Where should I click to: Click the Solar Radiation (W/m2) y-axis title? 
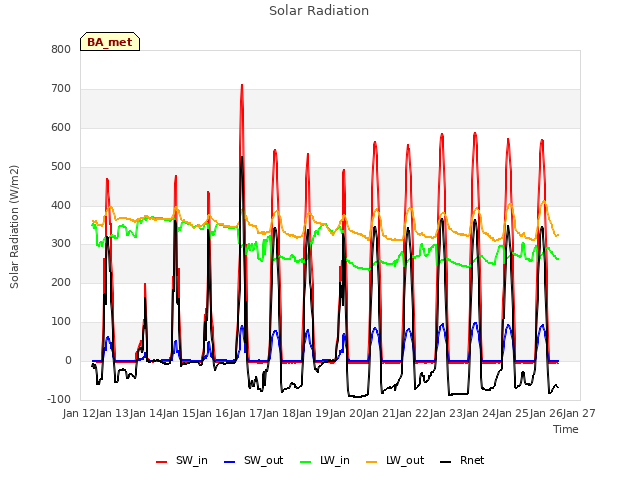(x=14, y=227)
